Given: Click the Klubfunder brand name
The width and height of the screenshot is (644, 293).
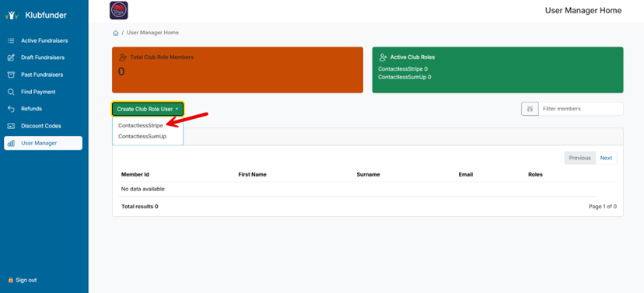Looking at the screenshot, I should pos(46,16).
